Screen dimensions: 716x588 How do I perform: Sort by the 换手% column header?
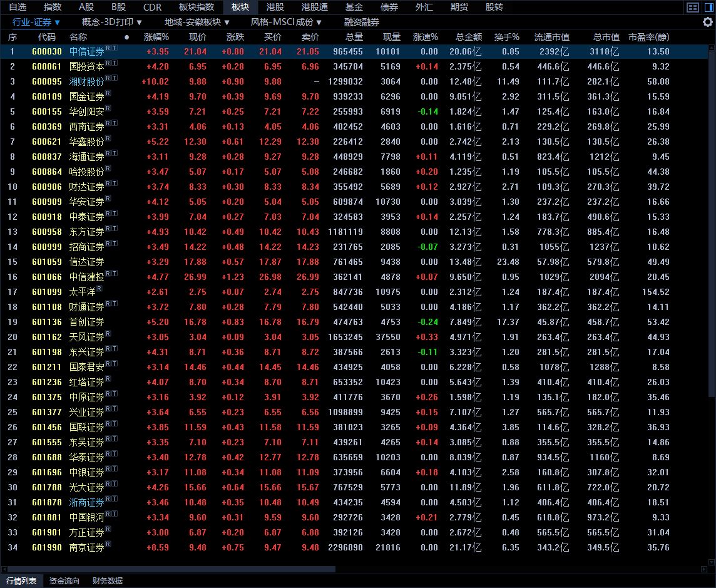[506, 37]
